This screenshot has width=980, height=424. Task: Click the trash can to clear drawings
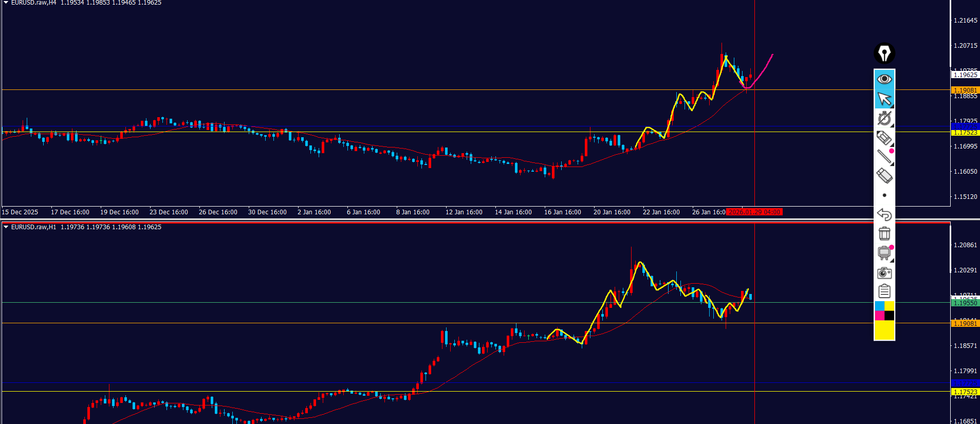coord(884,233)
